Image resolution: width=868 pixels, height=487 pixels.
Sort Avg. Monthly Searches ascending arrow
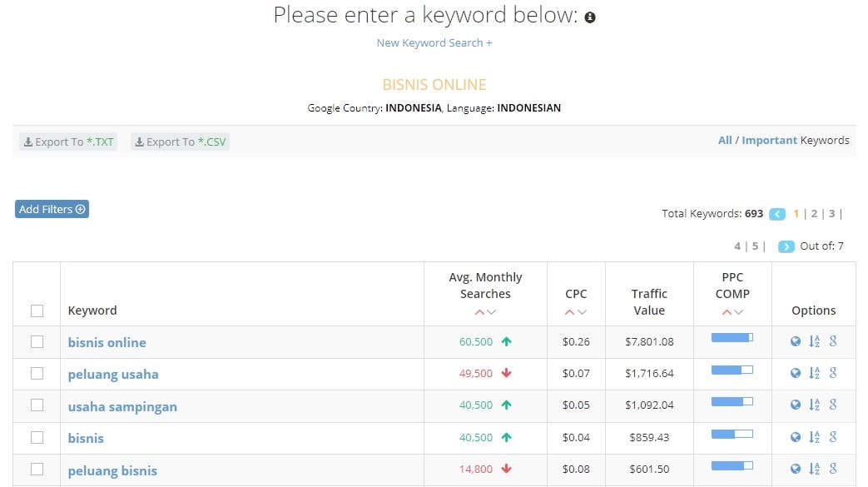pyautogui.click(x=479, y=312)
